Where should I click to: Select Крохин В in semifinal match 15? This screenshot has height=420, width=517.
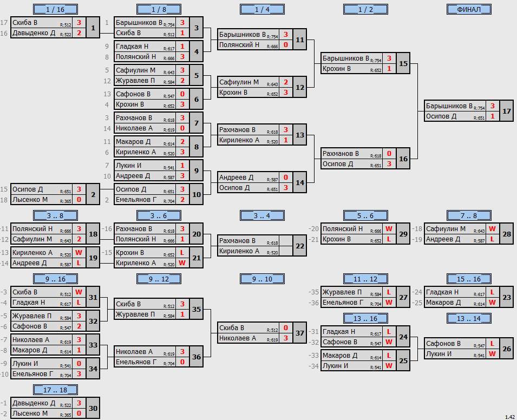336,69
